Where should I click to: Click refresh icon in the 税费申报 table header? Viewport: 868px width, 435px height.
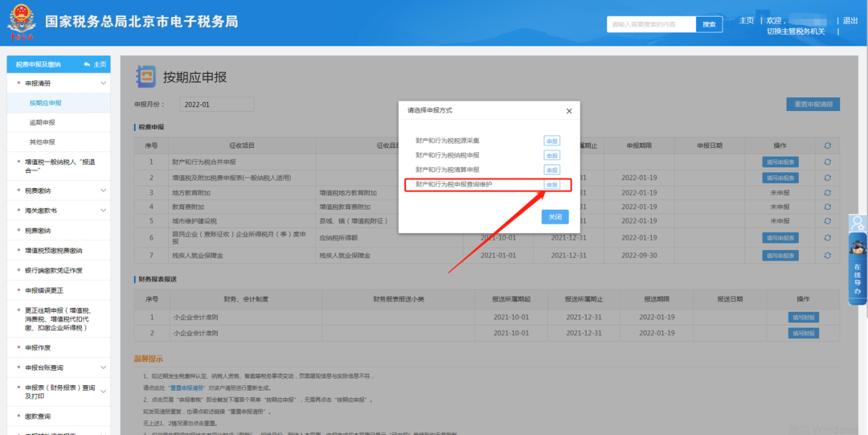point(828,146)
